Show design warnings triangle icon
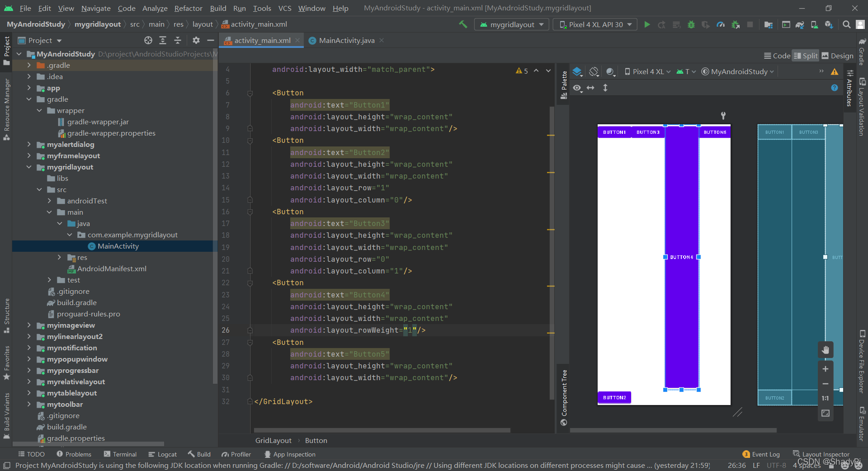 (x=835, y=71)
